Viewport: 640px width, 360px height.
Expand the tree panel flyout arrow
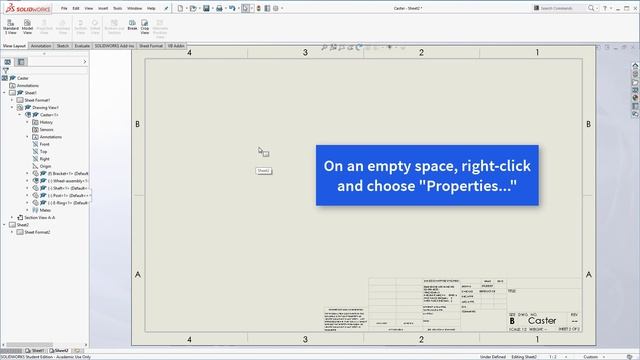pyautogui.click(x=84, y=62)
